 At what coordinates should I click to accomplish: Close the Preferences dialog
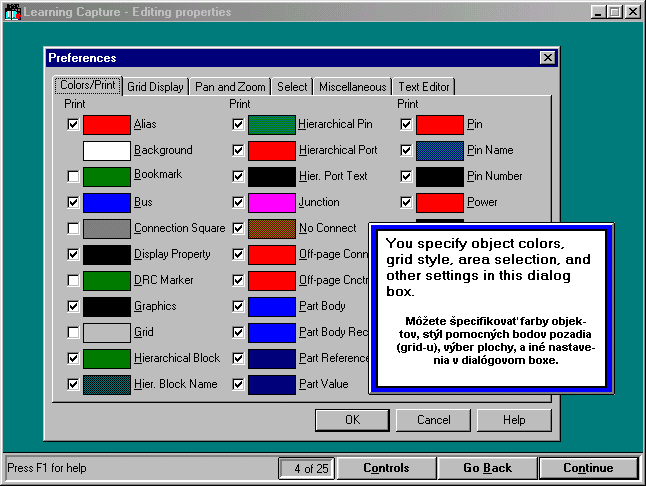click(x=547, y=58)
